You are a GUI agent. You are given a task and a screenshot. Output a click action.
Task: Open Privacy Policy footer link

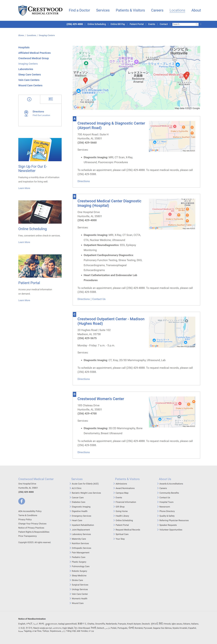25,519
